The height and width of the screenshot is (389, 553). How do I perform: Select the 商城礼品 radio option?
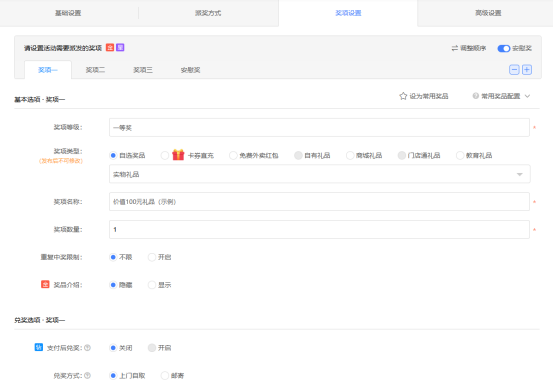[x=350, y=155]
